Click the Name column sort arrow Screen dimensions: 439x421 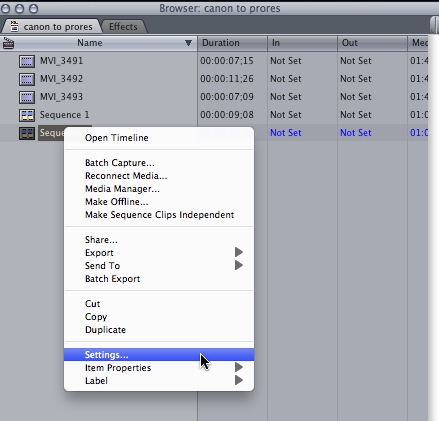point(188,43)
